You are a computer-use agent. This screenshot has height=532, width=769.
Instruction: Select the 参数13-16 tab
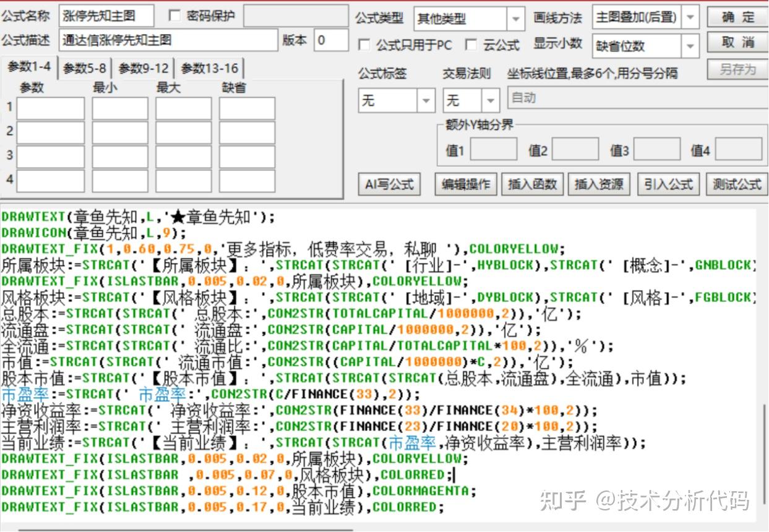click(x=209, y=68)
